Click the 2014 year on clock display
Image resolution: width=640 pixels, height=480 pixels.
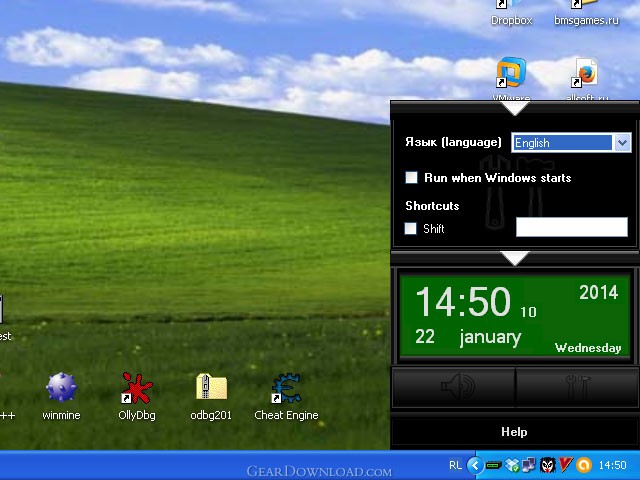tap(599, 292)
